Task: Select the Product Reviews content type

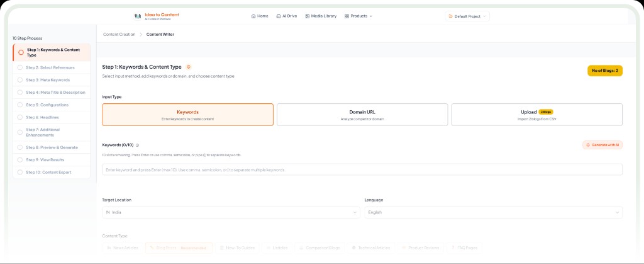Action: (421, 248)
